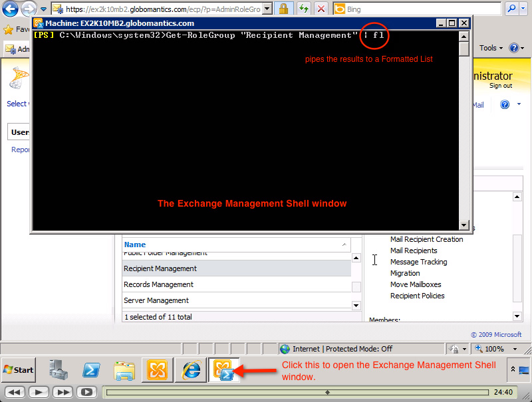The image size is (532, 402).
Task: Select Server Management in the role group list
Action: (x=199, y=300)
